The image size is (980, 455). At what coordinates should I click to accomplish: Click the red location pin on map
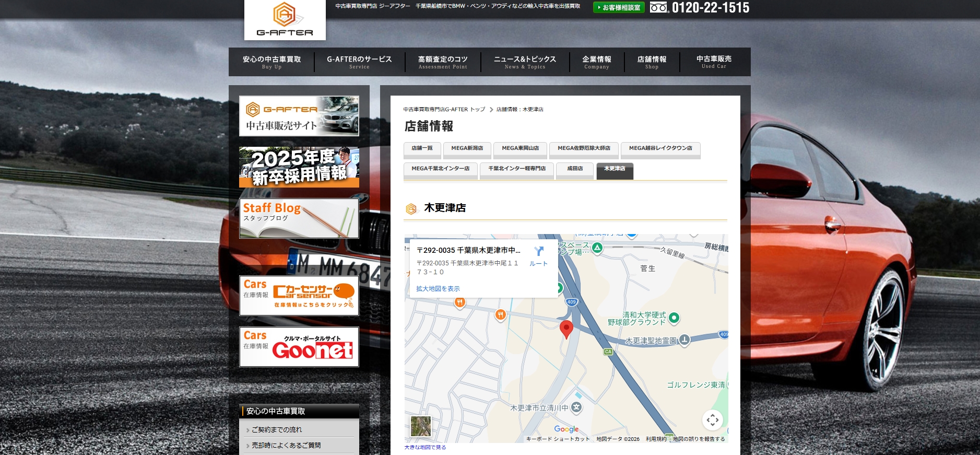[x=566, y=329]
